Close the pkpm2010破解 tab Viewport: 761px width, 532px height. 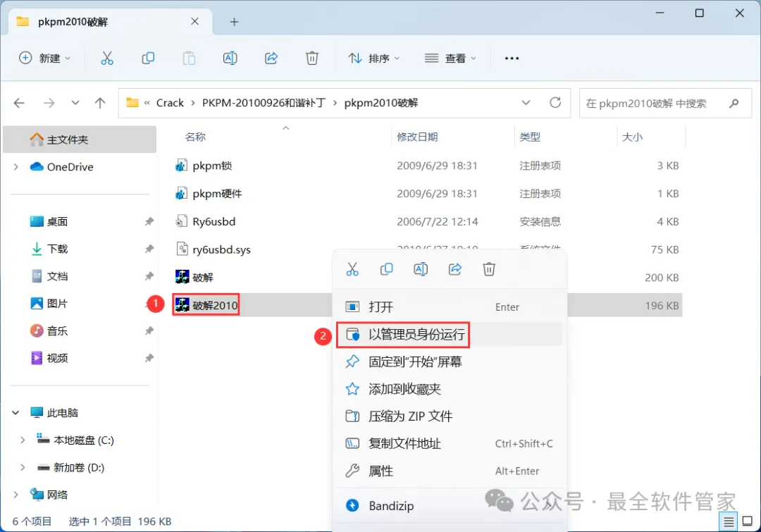click(194, 21)
